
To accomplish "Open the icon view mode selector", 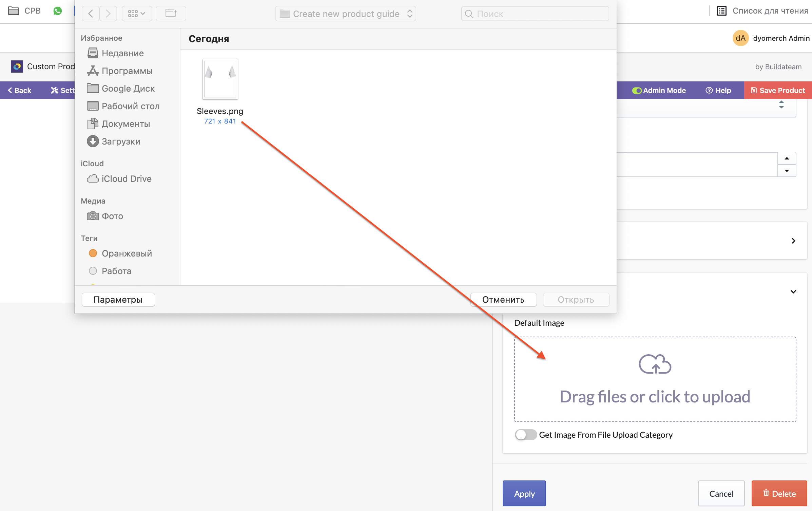I will coord(137,14).
